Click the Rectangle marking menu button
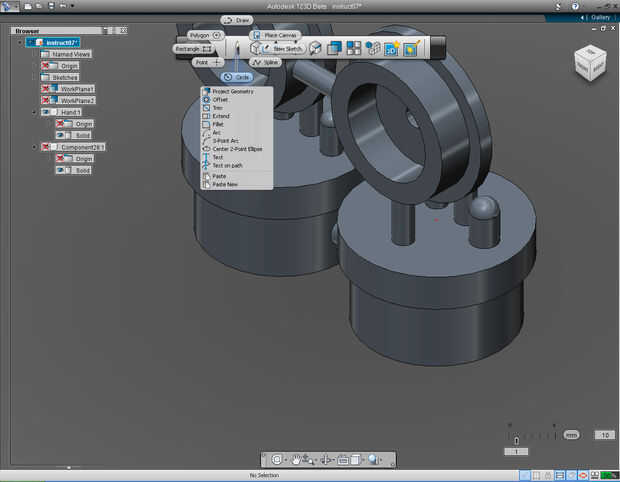Viewport: 620px width, 482px height. [193, 49]
